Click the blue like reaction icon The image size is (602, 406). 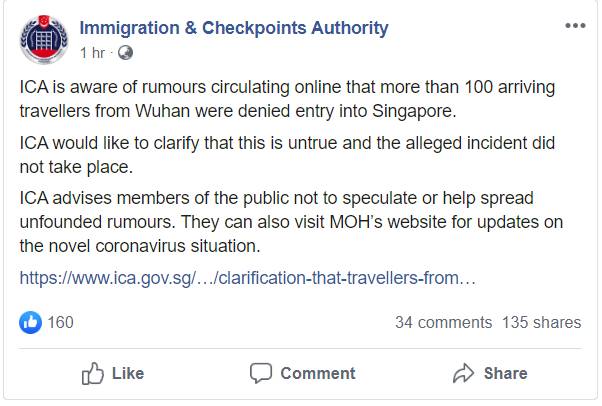pyautogui.click(x=30, y=322)
